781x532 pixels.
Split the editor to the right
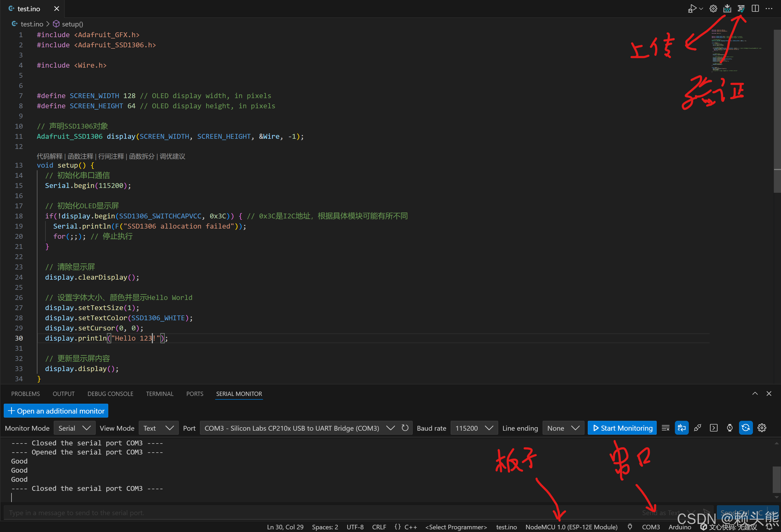coord(755,9)
